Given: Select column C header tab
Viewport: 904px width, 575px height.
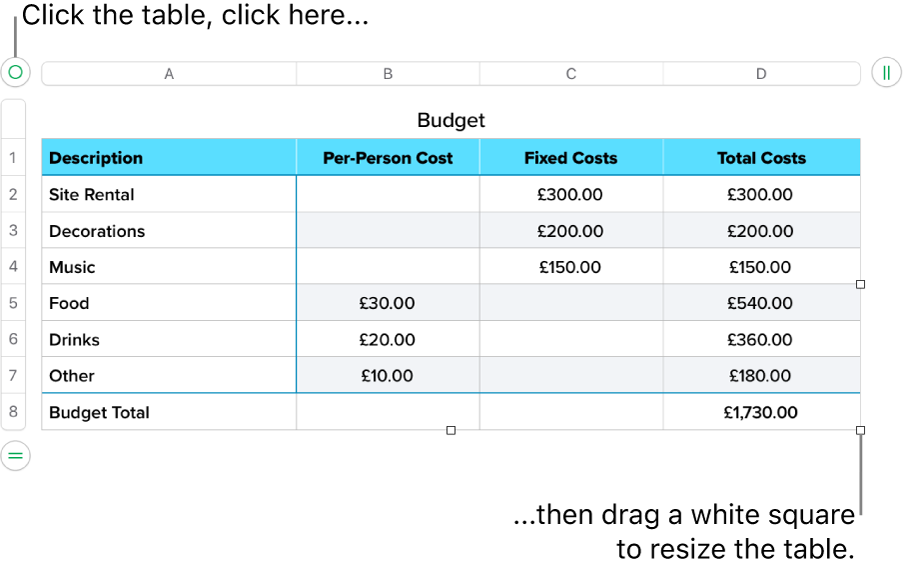Looking at the screenshot, I should click(x=571, y=73).
